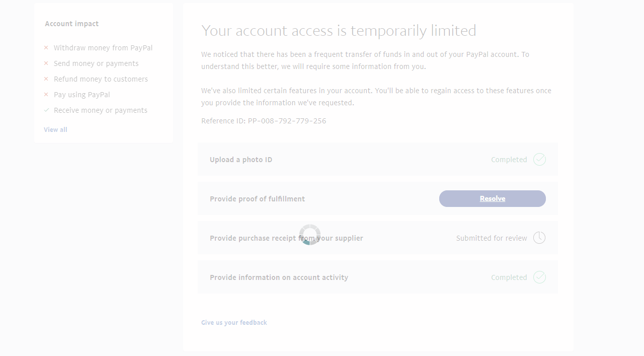Image resolution: width=644 pixels, height=356 pixels.
Task: Click the Submitted for review status text
Action: pyautogui.click(x=492, y=238)
